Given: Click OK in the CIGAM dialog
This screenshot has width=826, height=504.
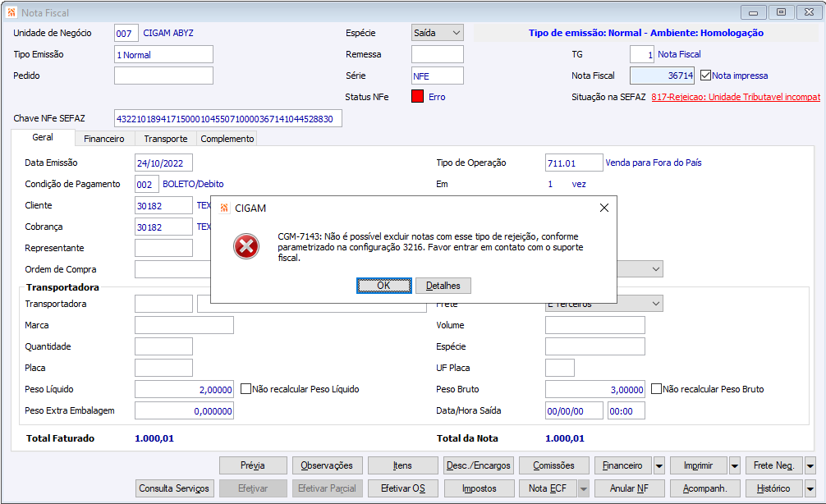Looking at the screenshot, I should (x=384, y=286).
